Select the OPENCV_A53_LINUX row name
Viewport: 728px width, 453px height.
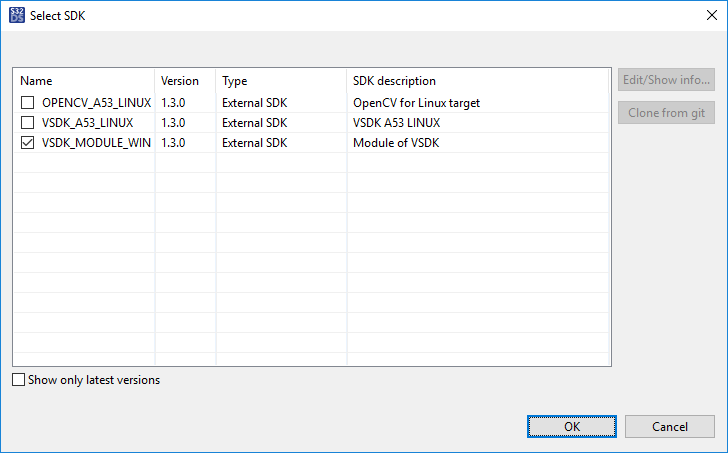coord(96,103)
